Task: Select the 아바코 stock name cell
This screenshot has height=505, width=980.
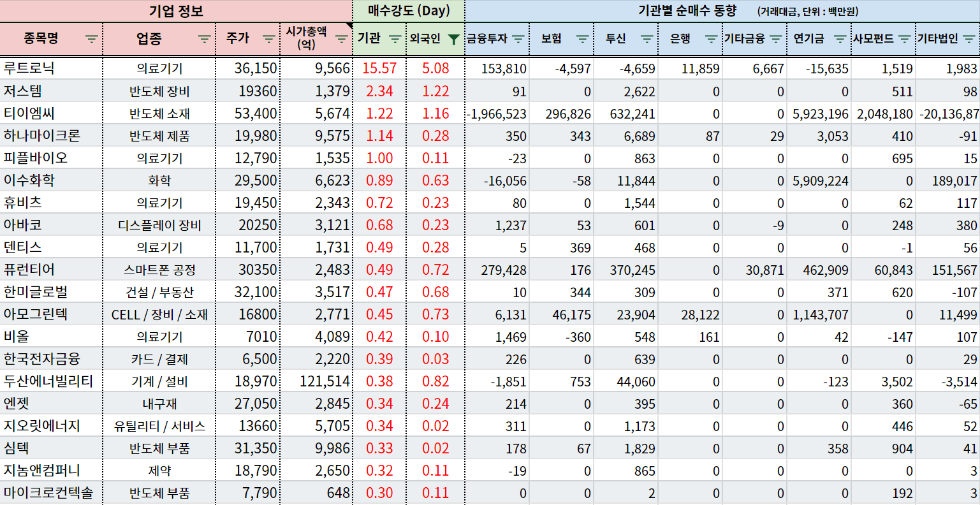Action: click(51, 224)
